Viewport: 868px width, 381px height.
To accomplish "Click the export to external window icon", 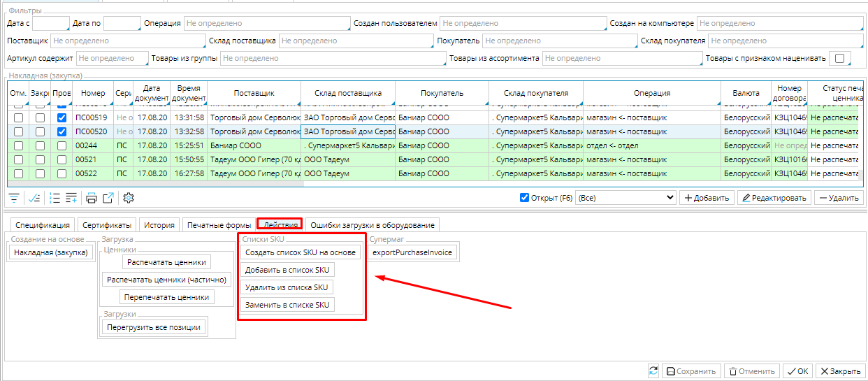I will (108, 198).
